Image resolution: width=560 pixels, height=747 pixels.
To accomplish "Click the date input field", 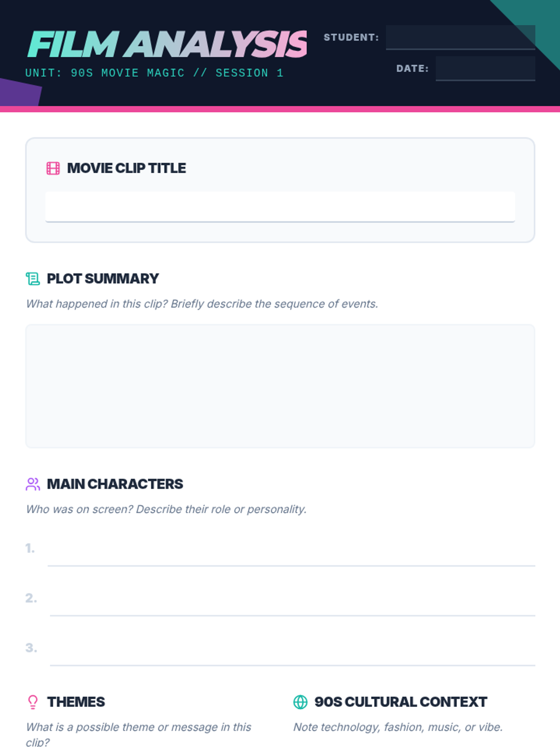I will (485, 69).
